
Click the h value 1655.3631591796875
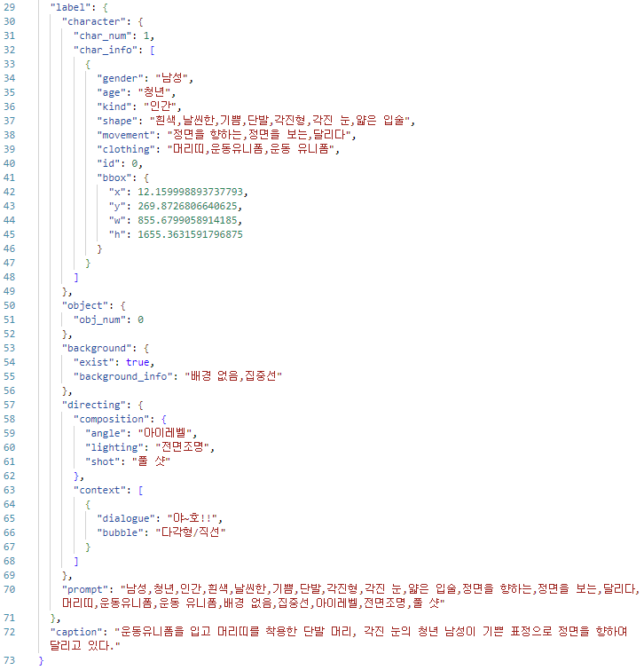pos(190,234)
